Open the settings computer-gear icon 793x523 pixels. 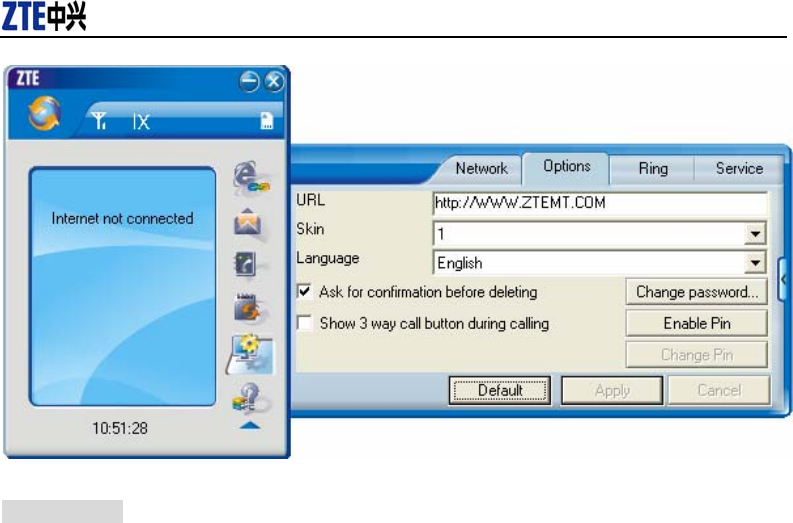[x=249, y=355]
